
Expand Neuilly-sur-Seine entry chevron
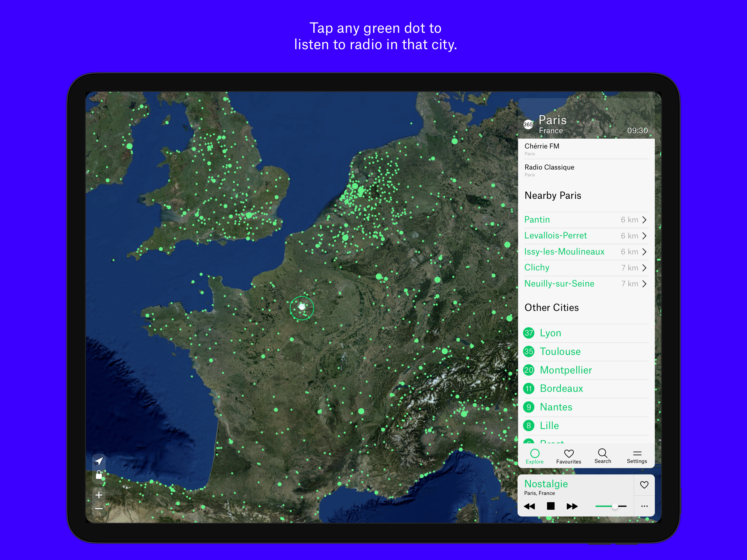point(644,284)
